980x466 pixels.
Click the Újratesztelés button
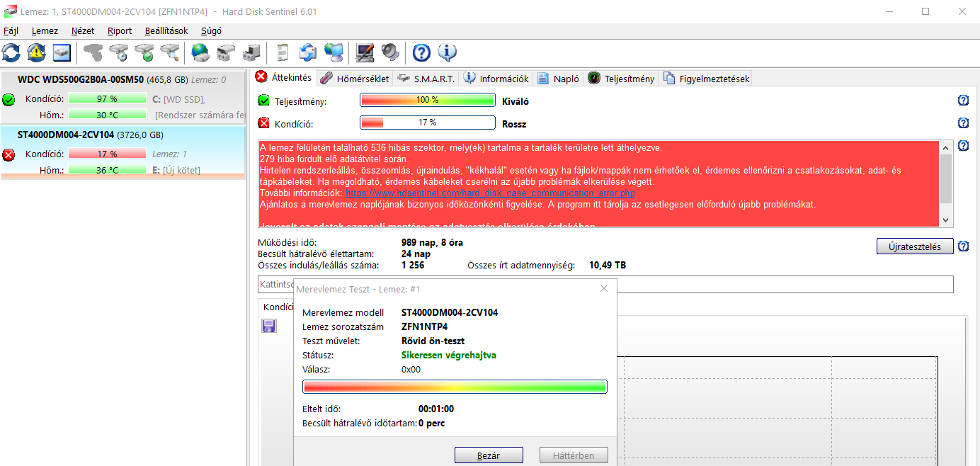914,246
